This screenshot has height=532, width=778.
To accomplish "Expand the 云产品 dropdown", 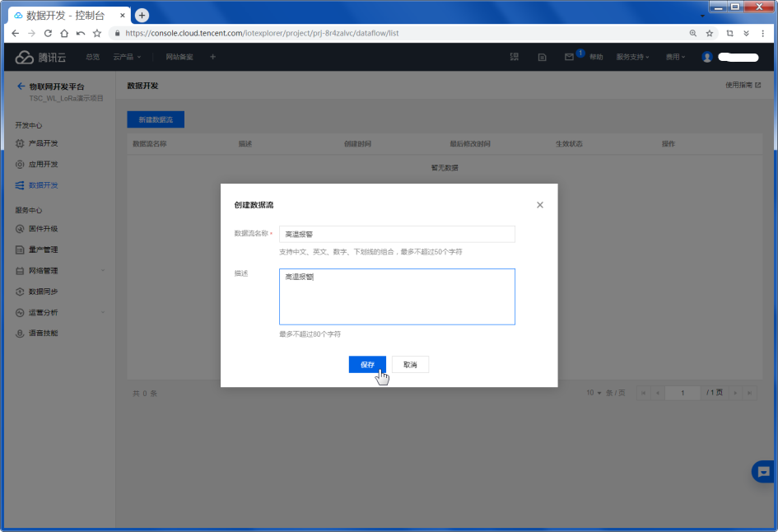I will [127, 57].
